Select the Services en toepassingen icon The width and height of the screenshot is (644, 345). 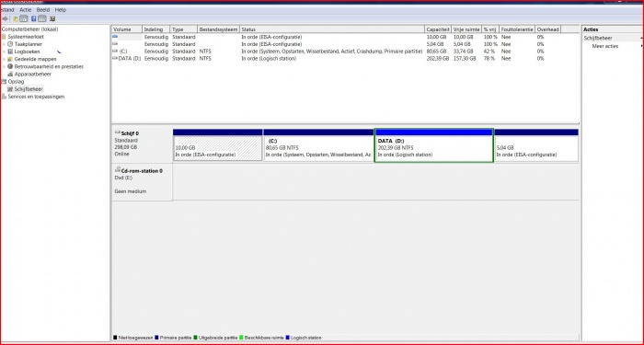click(x=5, y=97)
